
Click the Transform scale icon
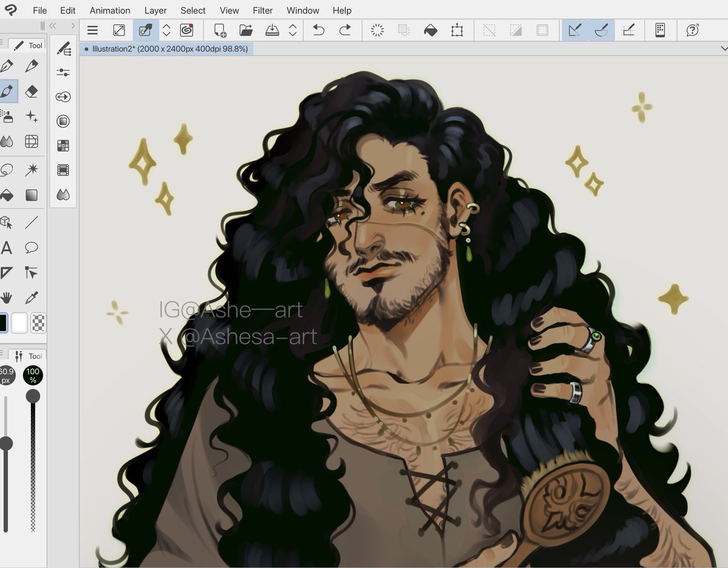coord(457,30)
